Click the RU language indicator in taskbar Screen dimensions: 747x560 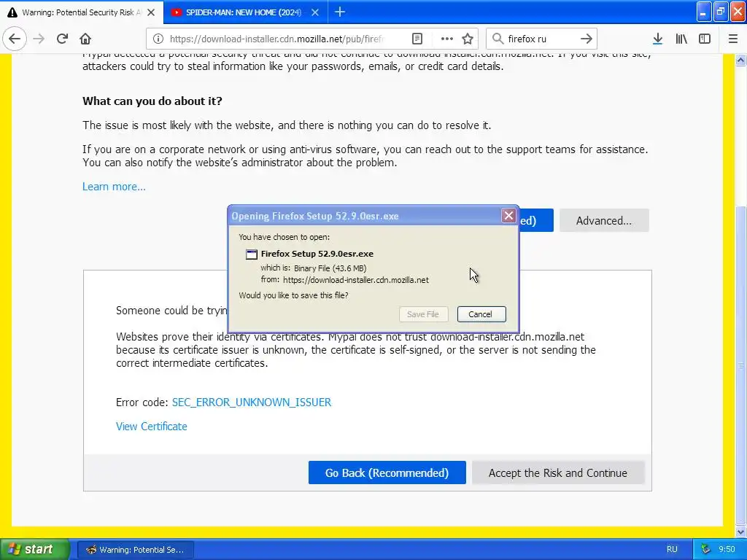[672, 549]
